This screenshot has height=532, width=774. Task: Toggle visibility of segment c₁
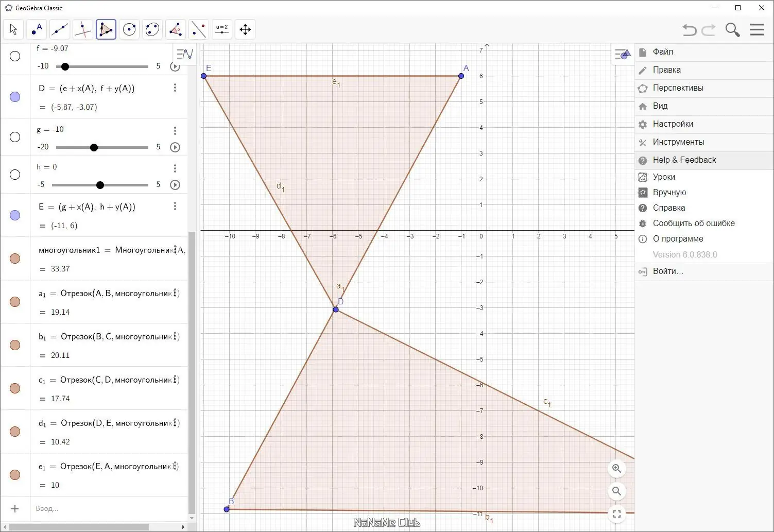(15, 388)
